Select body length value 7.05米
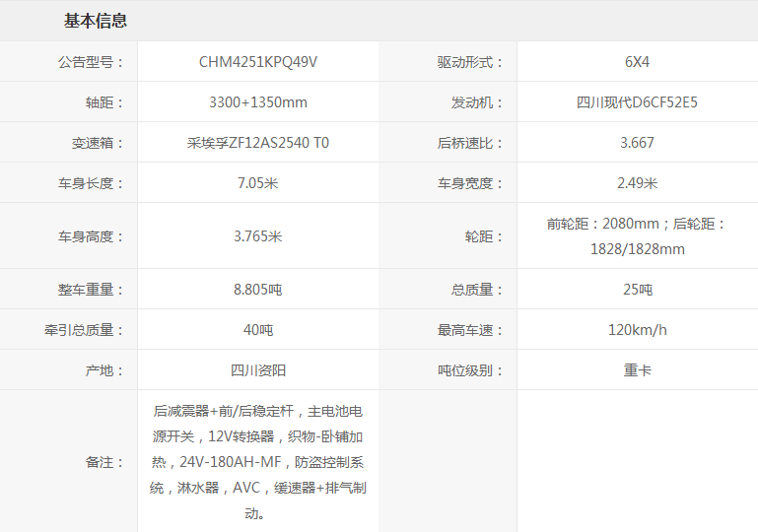 click(x=258, y=183)
